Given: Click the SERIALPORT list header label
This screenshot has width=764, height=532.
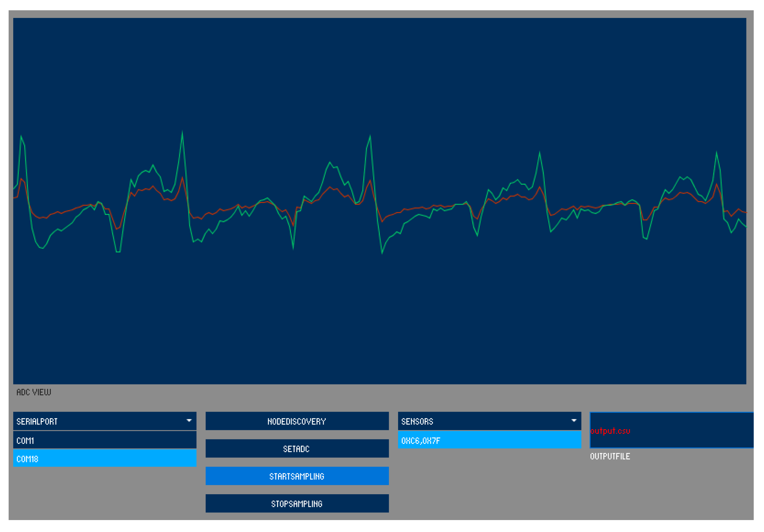Looking at the screenshot, I should [x=37, y=422].
